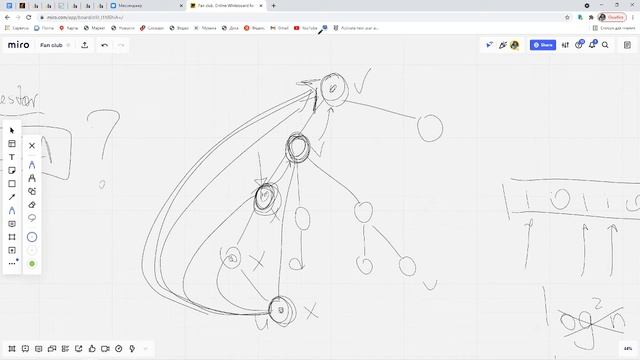Select the Shape rectangle tool
The image size is (640, 360).
12,184
